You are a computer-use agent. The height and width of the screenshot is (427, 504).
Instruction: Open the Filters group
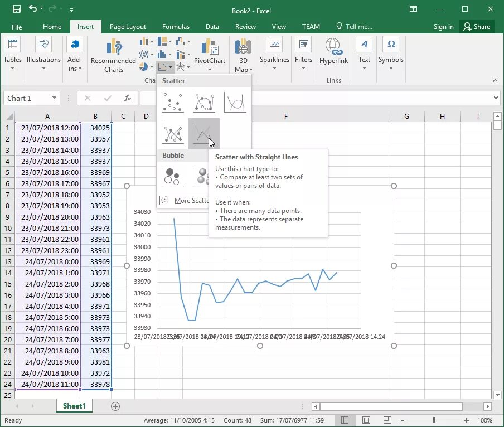[303, 54]
